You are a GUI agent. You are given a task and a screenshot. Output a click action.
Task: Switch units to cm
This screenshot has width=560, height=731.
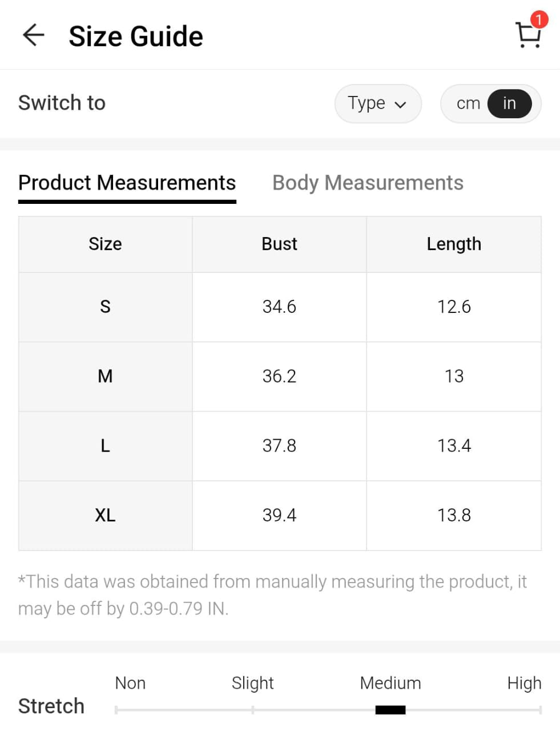point(468,103)
